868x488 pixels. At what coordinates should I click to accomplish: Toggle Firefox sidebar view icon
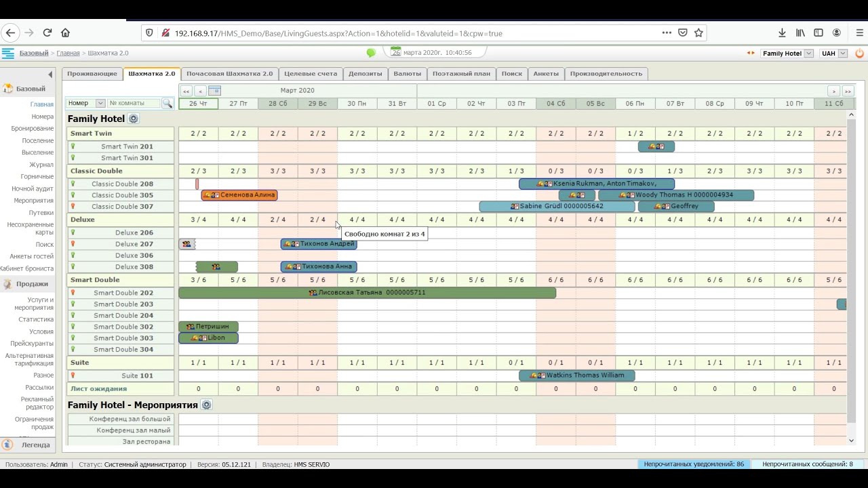[x=818, y=33]
